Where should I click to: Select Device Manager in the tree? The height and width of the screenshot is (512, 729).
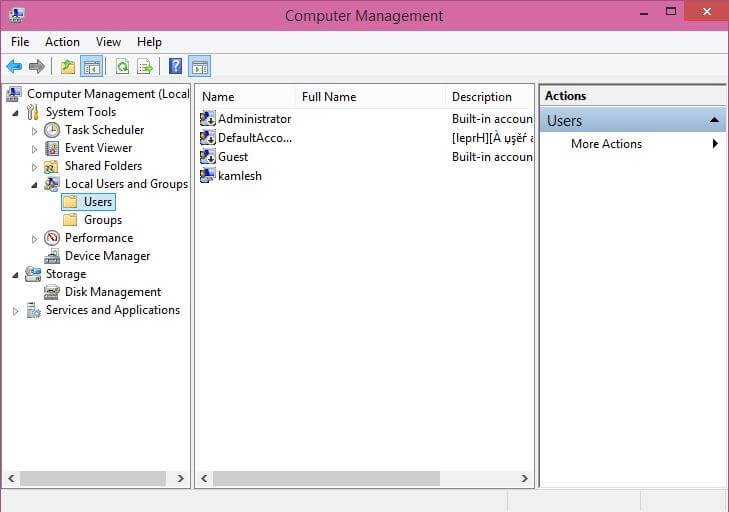tap(107, 256)
